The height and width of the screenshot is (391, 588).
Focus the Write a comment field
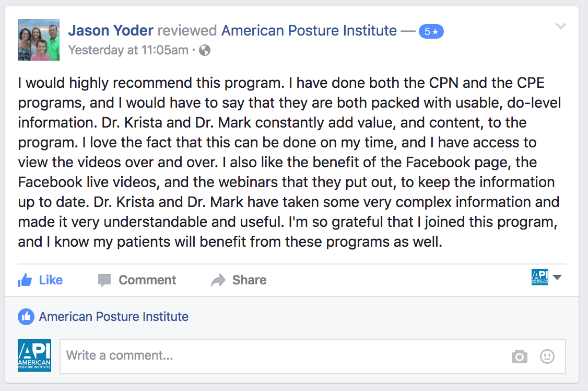[x=282, y=356]
